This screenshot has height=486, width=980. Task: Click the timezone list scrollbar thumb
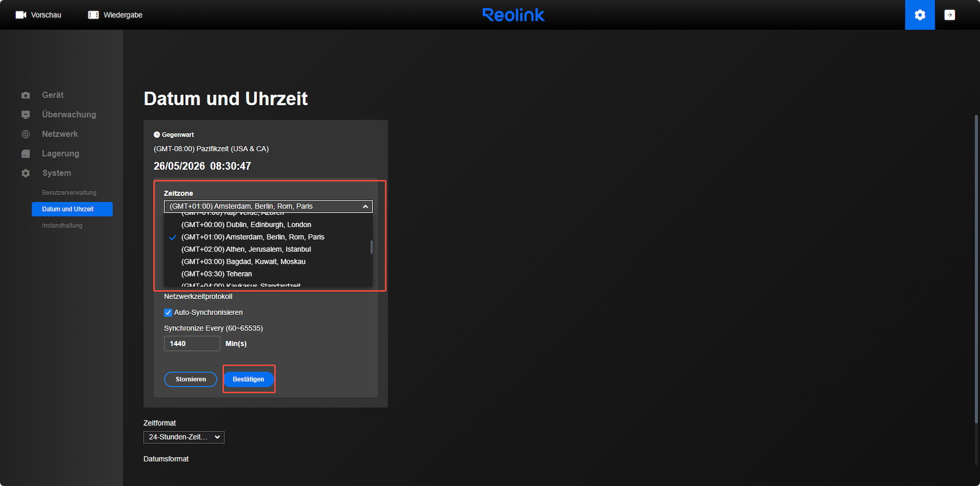tap(371, 247)
